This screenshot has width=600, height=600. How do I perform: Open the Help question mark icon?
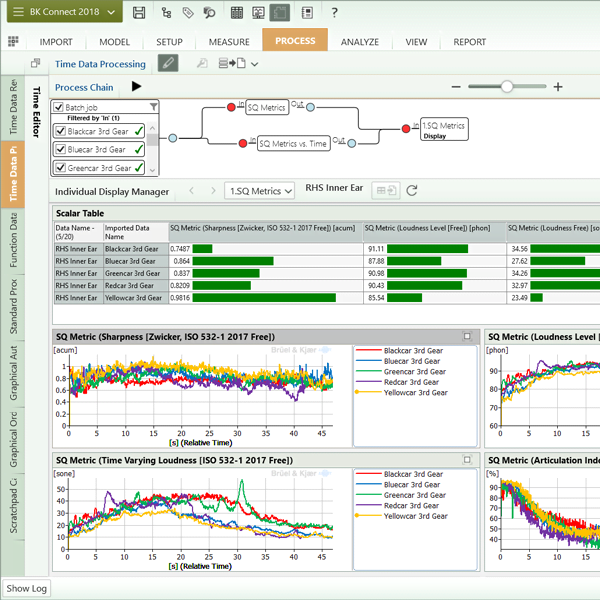tap(334, 13)
